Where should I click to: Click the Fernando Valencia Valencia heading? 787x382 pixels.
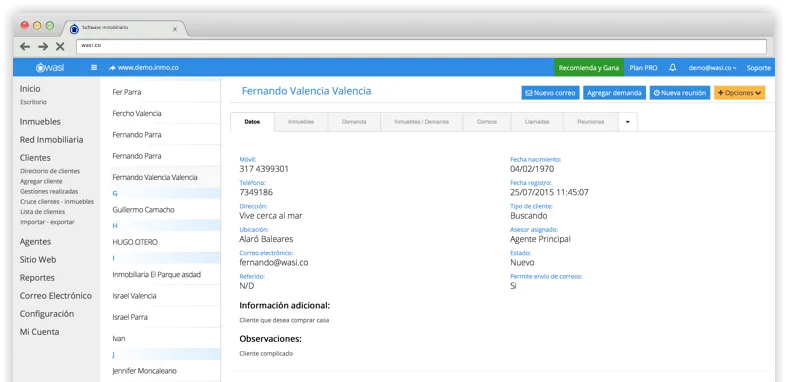307,91
